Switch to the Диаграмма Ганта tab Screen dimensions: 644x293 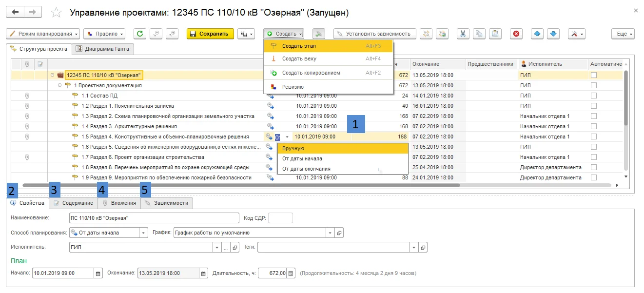click(x=103, y=49)
